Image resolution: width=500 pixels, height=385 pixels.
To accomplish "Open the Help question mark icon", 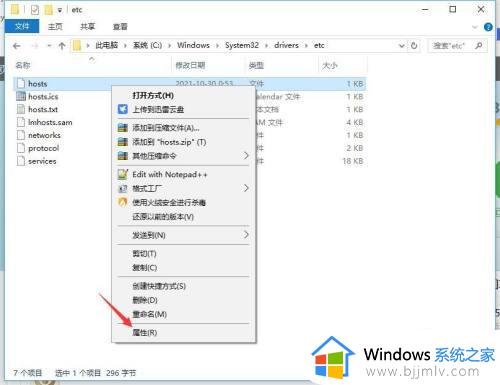I will point(488,27).
